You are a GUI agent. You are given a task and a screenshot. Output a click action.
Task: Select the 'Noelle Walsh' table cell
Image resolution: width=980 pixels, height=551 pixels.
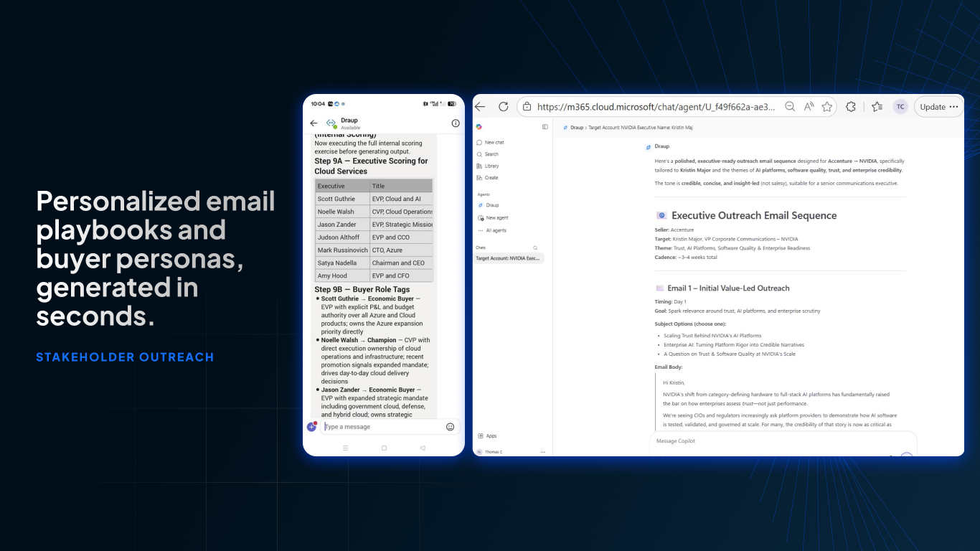click(341, 212)
